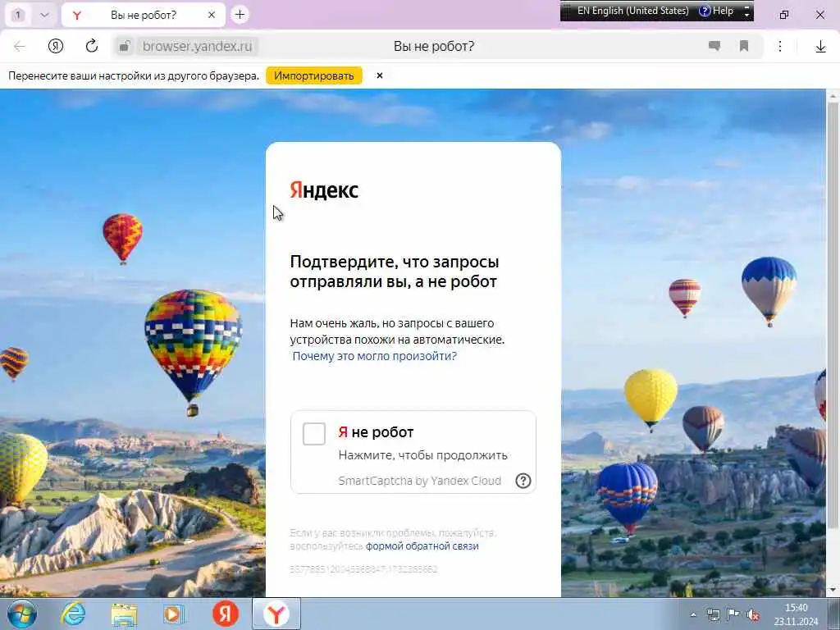Go back with the back arrow
This screenshot has width=840, height=630.
click(x=20, y=46)
